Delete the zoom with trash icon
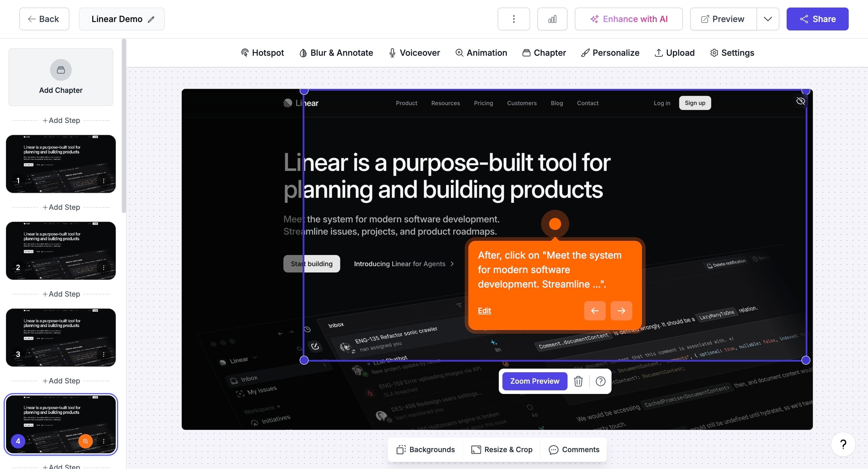Viewport: 868px width, 469px height. tap(578, 381)
